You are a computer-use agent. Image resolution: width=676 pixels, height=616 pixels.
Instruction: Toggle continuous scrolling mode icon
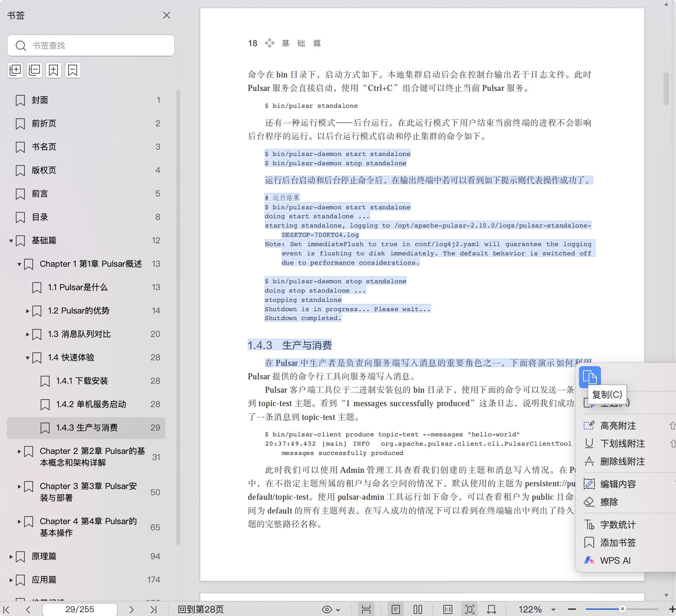pyautogui.click(x=366, y=609)
